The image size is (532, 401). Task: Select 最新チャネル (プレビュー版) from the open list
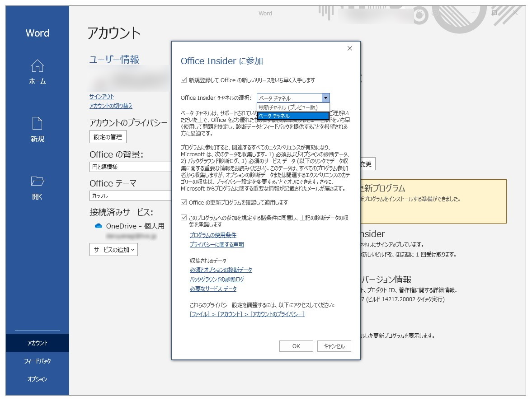[292, 107]
